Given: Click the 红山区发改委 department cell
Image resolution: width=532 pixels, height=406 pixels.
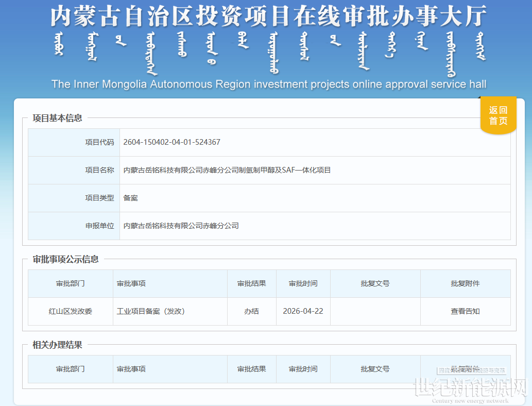Looking at the screenshot, I should (x=71, y=311).
